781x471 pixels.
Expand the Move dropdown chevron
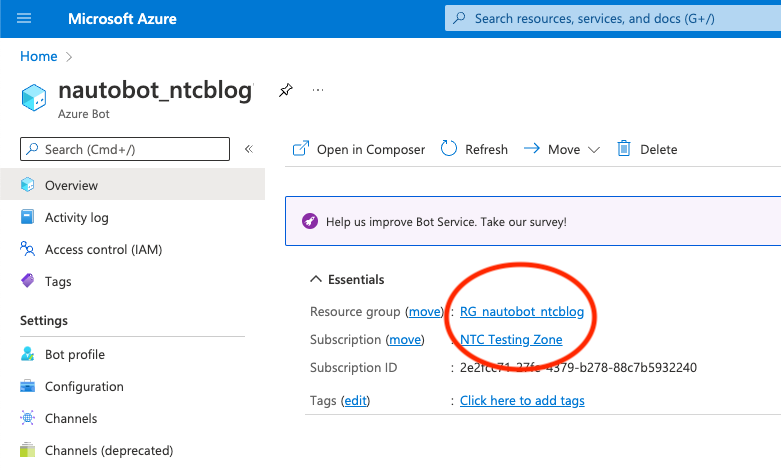pyautogui.click(x=594, y=150)
